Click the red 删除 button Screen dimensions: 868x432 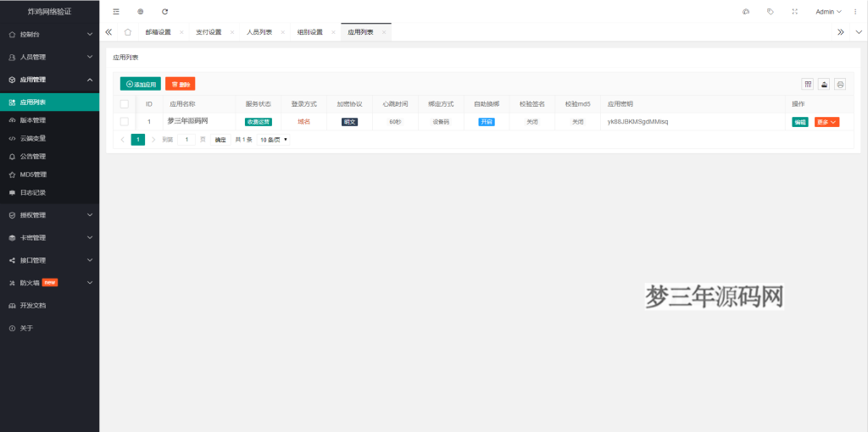[x=181, y=84]
